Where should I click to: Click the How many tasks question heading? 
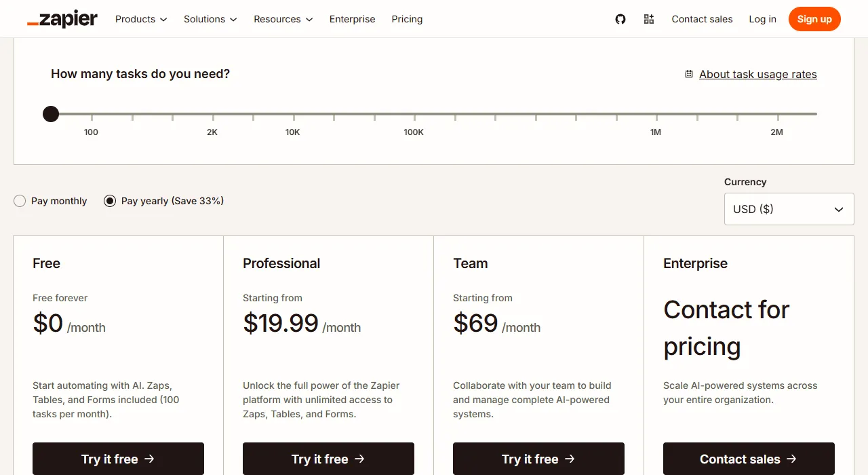(x=140, y=74)
